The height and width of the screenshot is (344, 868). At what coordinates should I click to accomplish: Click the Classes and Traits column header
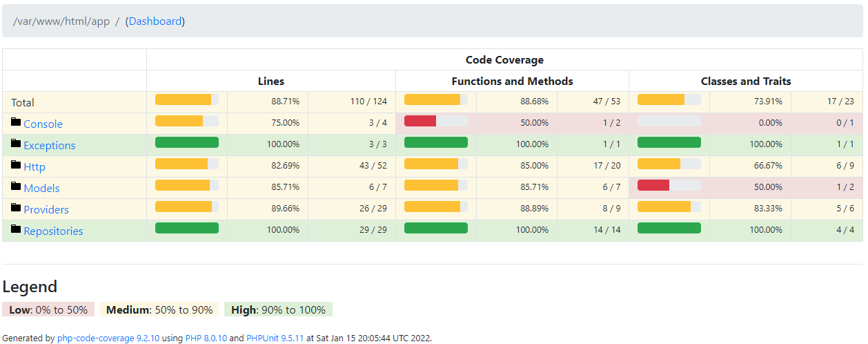pyautogui.click(x=746, y=81)
